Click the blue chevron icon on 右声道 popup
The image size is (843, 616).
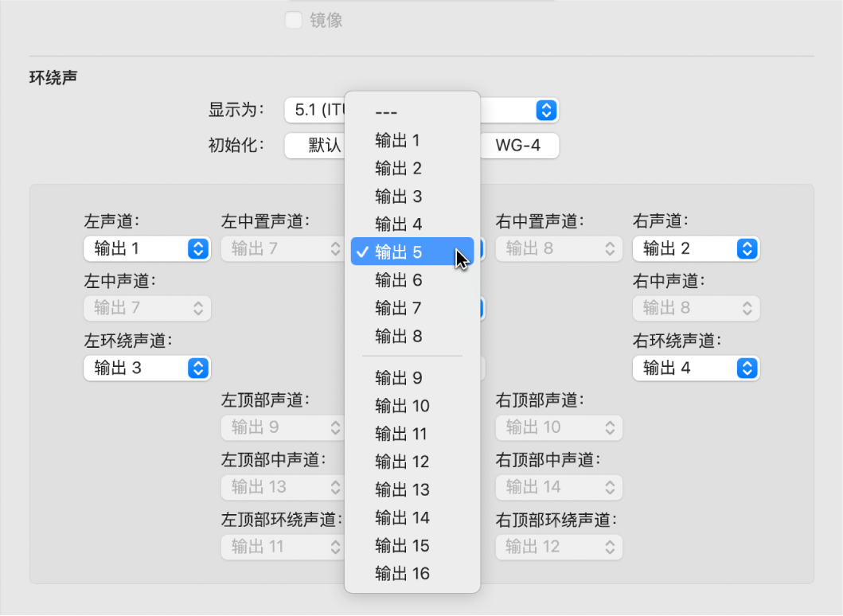747,248
